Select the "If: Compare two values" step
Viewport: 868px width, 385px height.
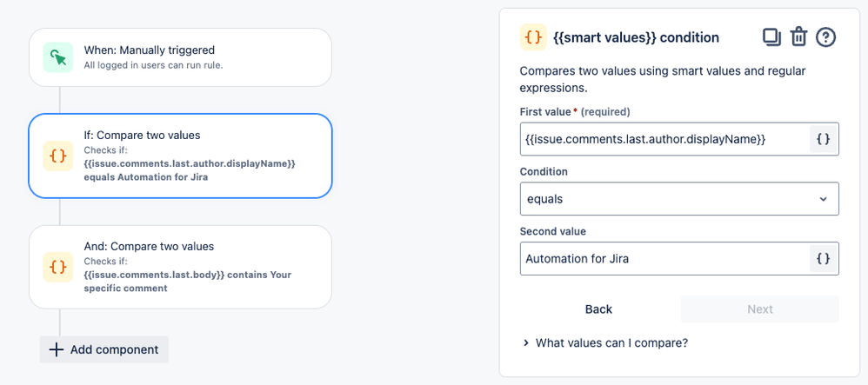click(180, 156)
